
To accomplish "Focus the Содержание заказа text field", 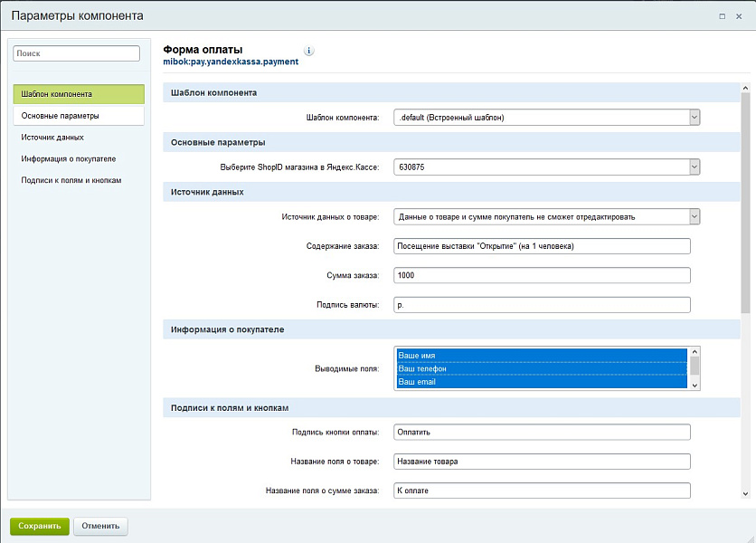I will click(542, 246).
